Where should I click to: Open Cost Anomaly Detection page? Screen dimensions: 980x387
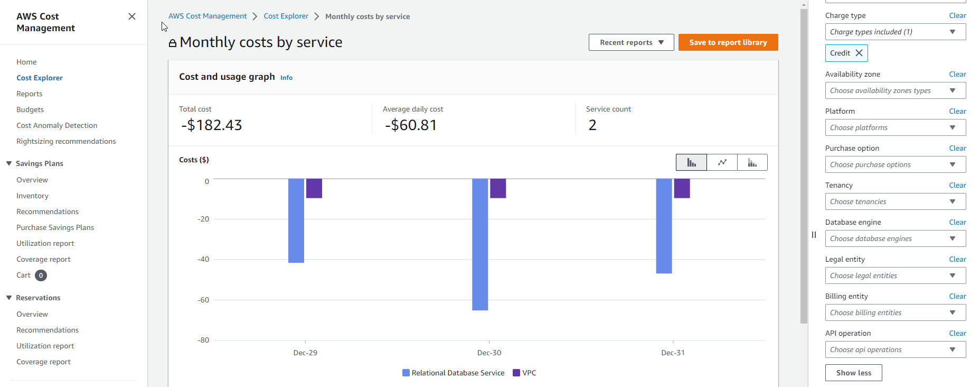coord(57,125)
